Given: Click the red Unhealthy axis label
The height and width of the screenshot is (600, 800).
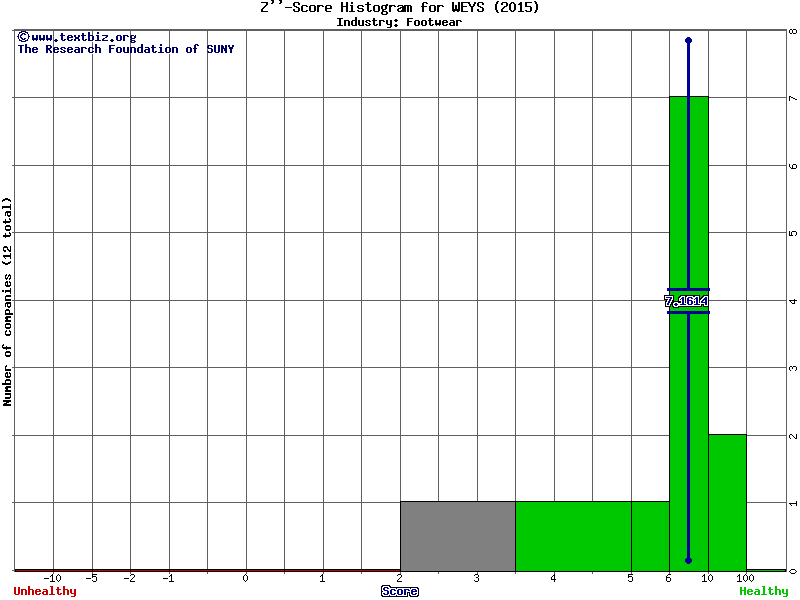Looking at the screenshot, I should (x=45, y=591).
